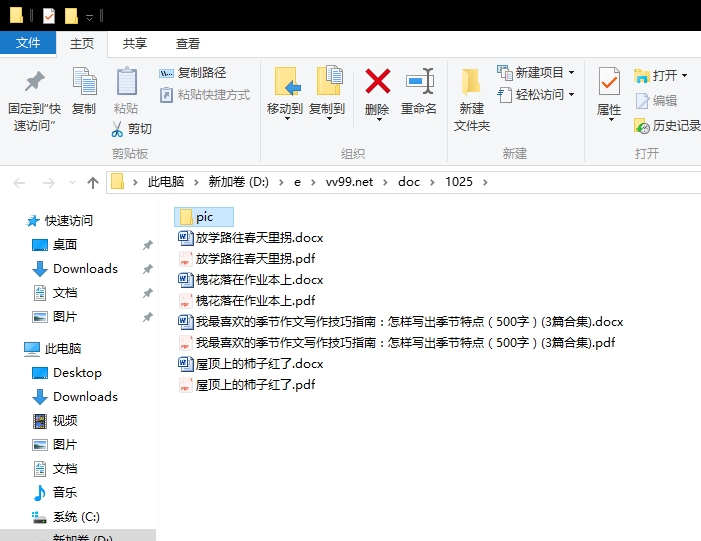
Task: Switch to the Share (共享) tab
Action: pyautogui.click(x=135, y=44)
